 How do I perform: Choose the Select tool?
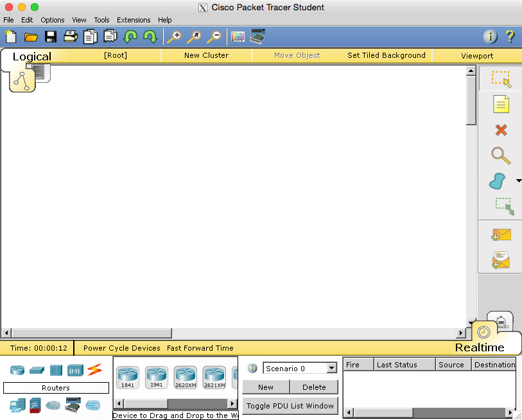coord(501,79)
